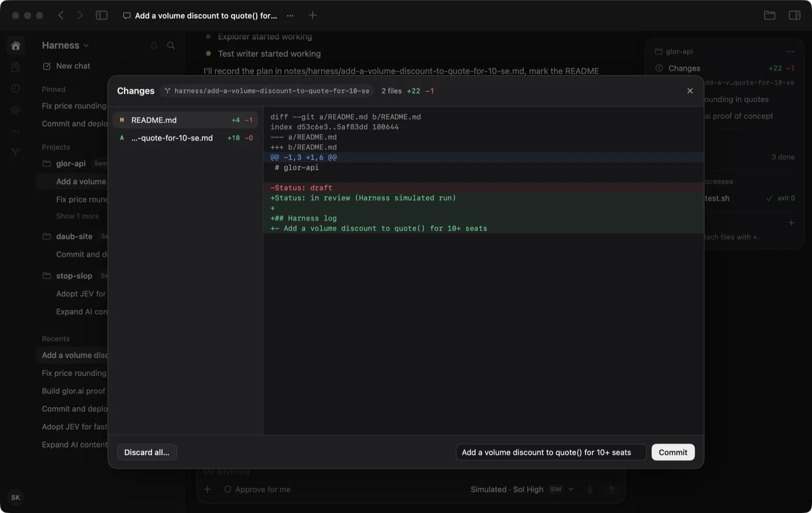Screen dimensions: 812x513
Task: Click the test.sh process entry
Action: 749,198
